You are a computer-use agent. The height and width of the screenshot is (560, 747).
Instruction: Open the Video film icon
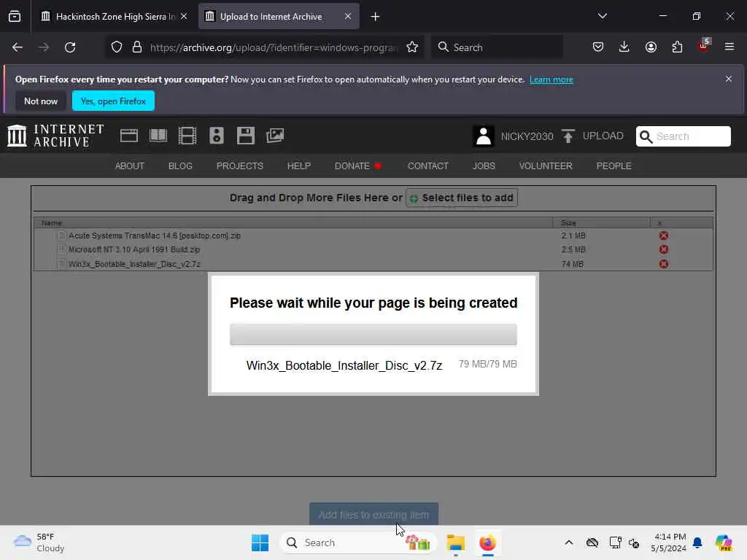[187, 136]
